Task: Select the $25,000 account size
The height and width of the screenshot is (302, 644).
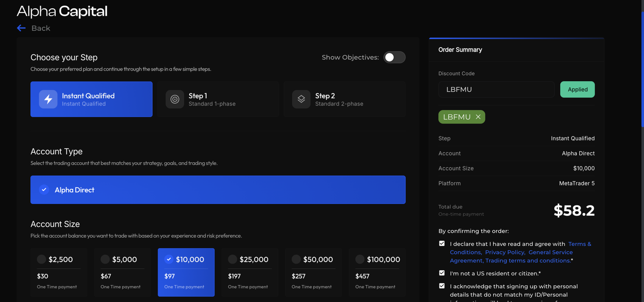Action: pos(250,272)
